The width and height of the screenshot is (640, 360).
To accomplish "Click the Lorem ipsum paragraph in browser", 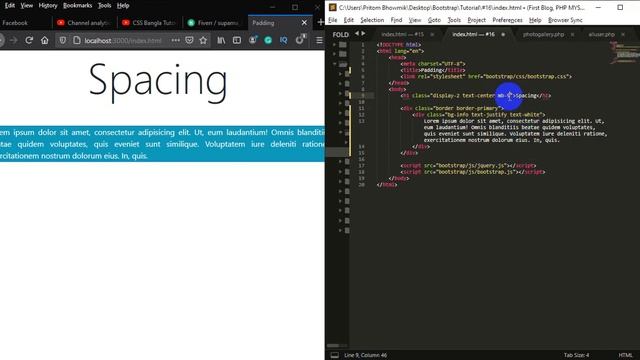I will tap(162, 144).
